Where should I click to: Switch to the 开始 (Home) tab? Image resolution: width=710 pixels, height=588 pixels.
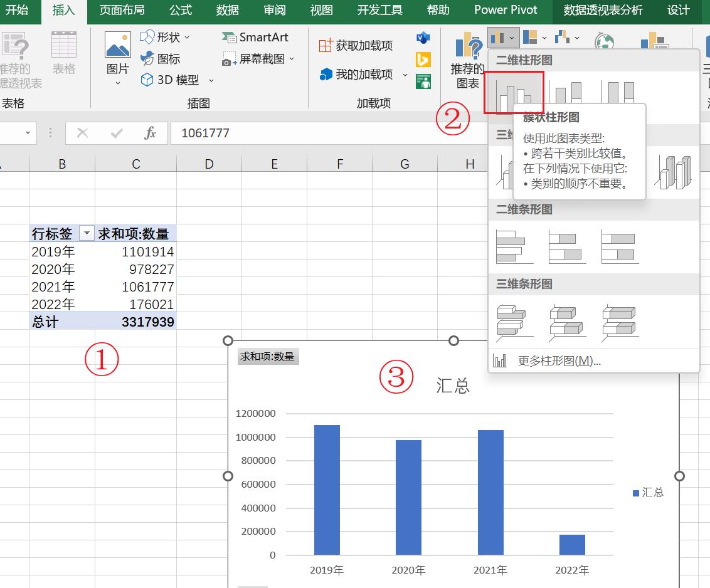point(17,10)
